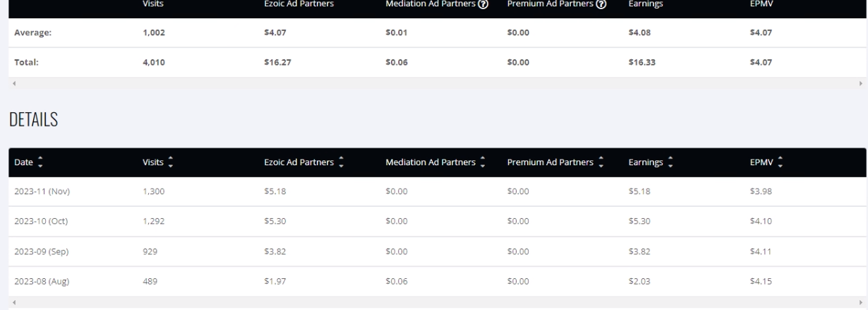Sort details table by Visits
This screenshot has height=310, width=868.
[x=157, y=163]
